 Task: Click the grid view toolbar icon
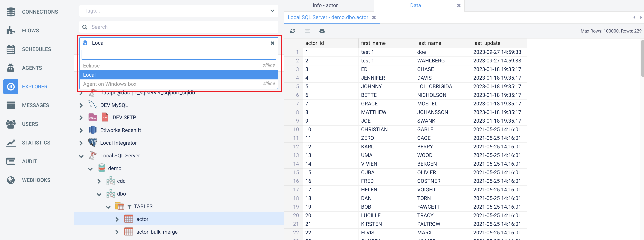(307, 31)
